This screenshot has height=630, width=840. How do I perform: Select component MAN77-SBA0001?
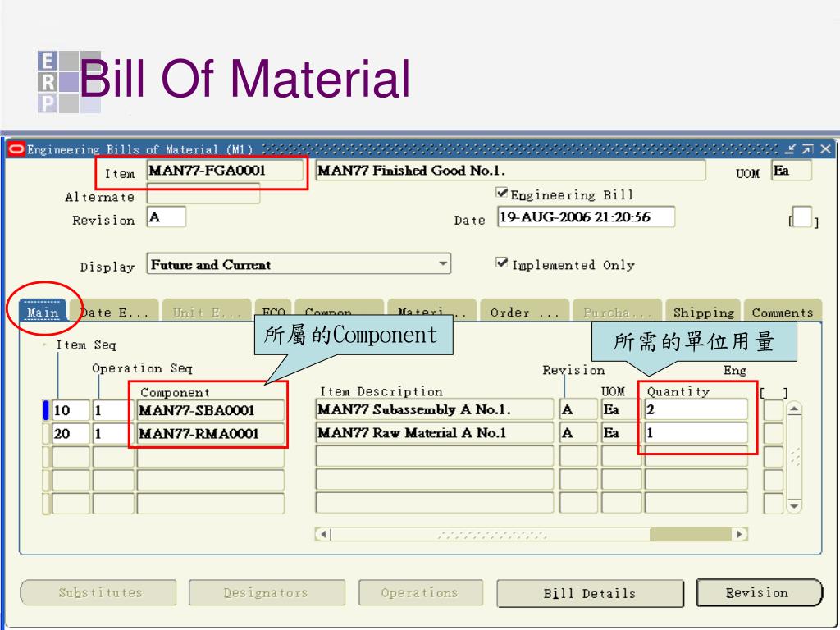tap(211, 410)
